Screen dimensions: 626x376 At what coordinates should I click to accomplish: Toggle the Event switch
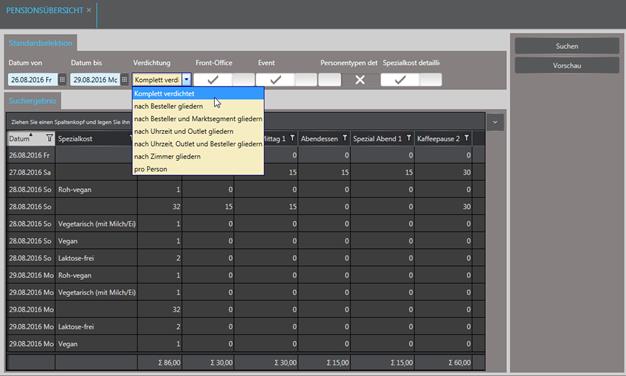coord(286,80)
